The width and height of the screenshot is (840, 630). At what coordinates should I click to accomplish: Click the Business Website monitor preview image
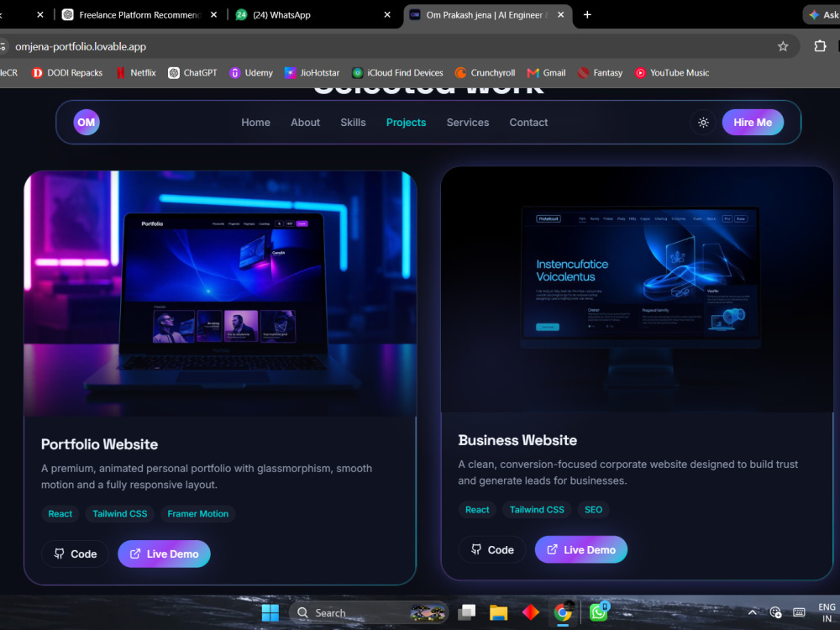pos(637,289)
